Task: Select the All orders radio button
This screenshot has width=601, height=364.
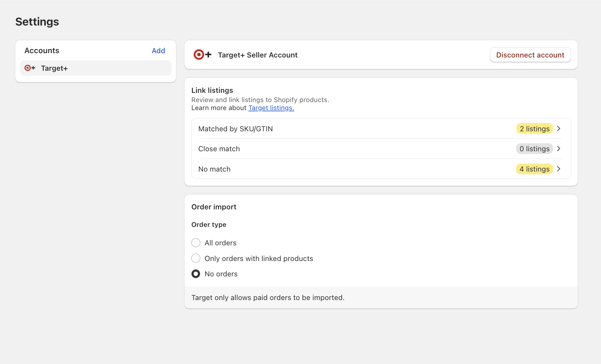Action: (196, 243)
